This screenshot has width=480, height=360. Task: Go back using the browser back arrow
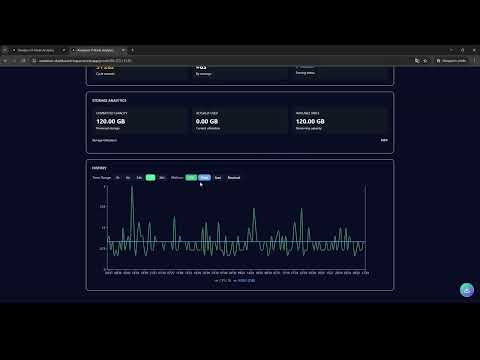click(x=5, y=61)
